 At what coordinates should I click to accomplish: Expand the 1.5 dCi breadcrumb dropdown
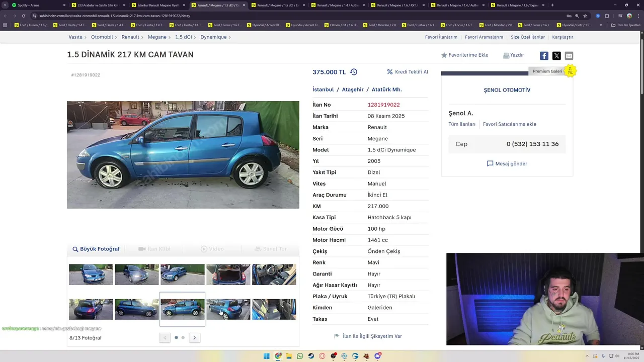pyautogui.click(x=196, y=37)
